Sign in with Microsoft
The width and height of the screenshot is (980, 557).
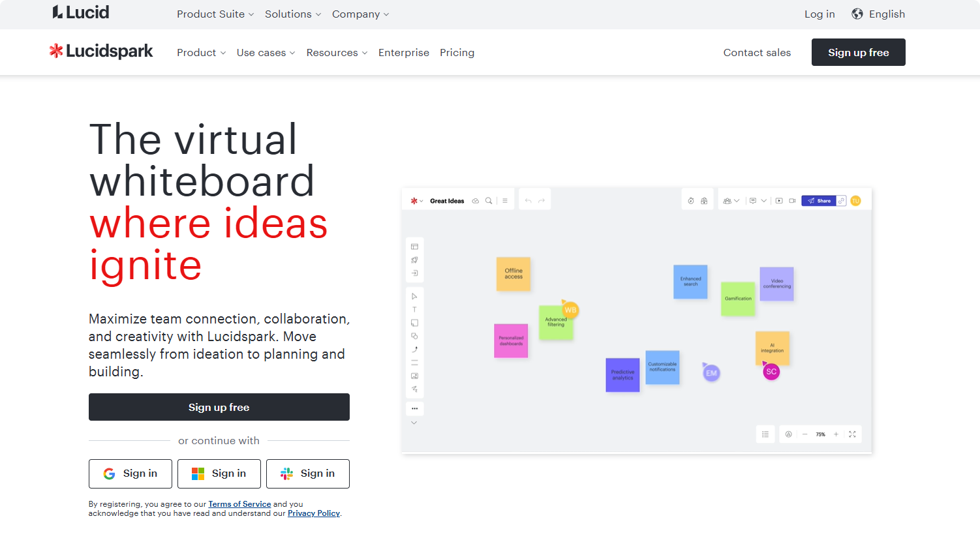click(x=219, y=474)
